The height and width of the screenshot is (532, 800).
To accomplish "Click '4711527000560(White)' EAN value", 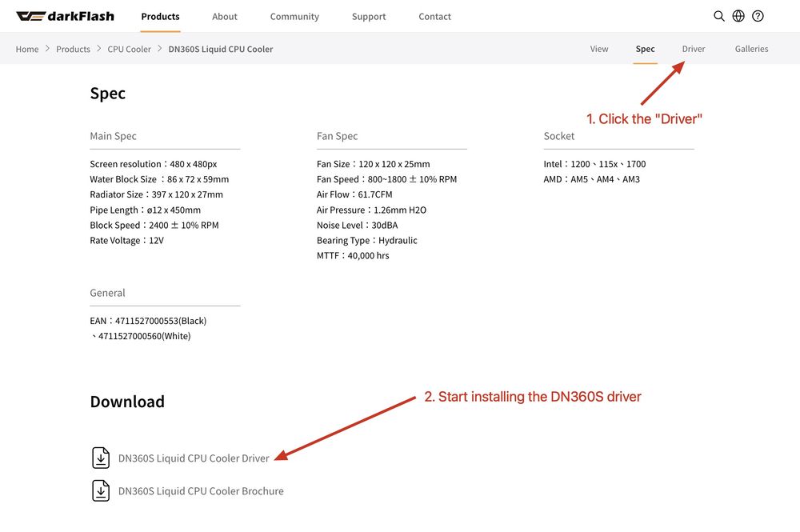I will click(x=144, y=336).
